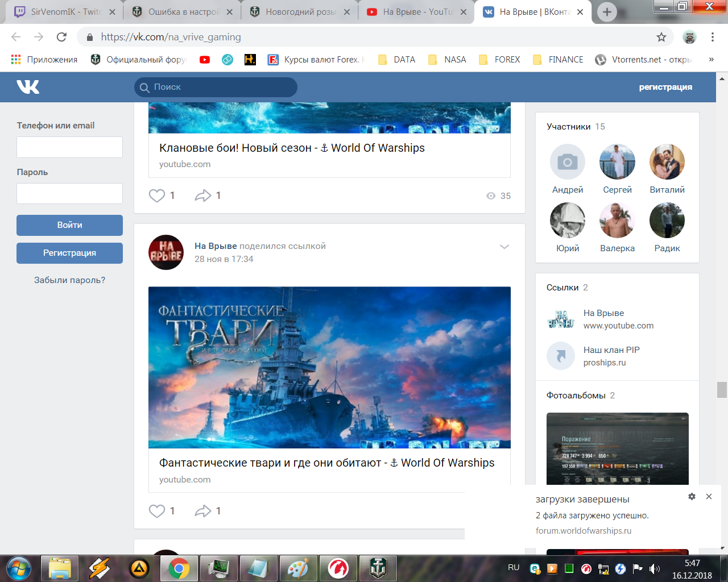Share the Фантастические твари post

click(x=203, y=511)
